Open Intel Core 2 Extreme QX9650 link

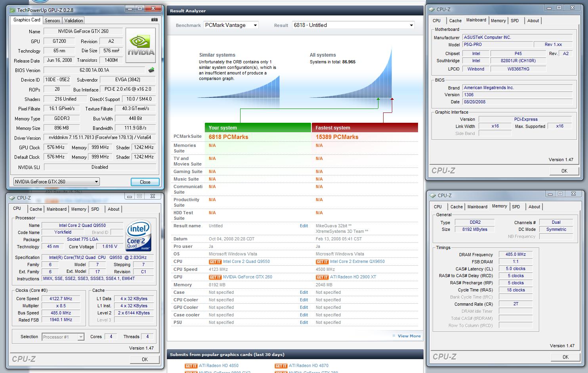(357, 262)
